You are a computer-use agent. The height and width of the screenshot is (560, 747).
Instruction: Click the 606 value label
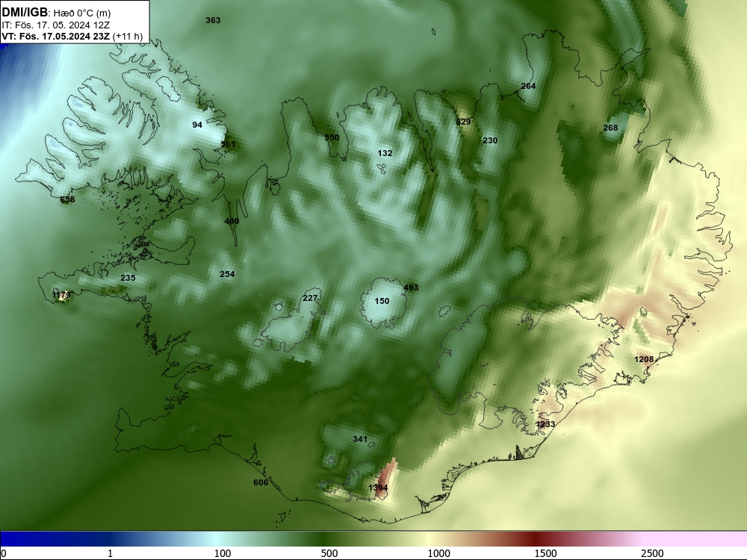point(261,483)
